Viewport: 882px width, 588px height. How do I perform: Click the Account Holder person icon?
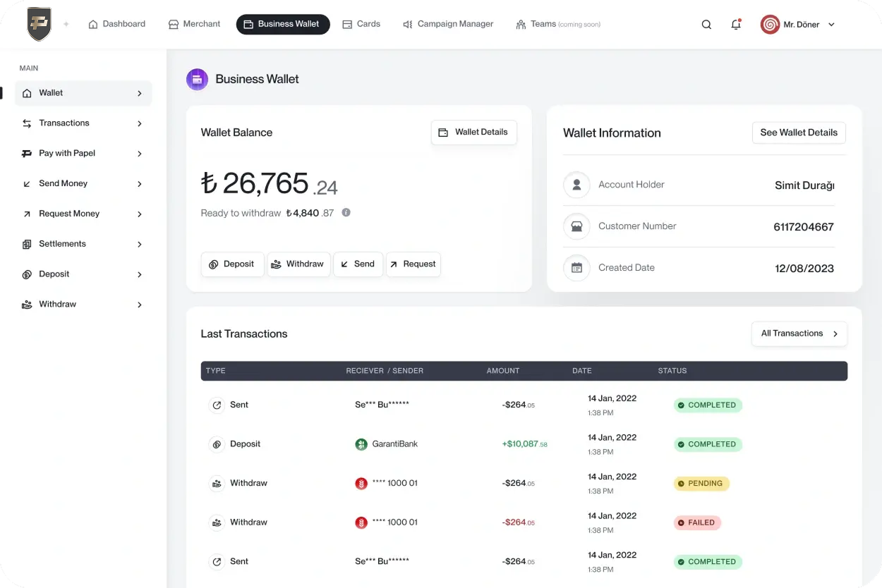tap(576, 185)
